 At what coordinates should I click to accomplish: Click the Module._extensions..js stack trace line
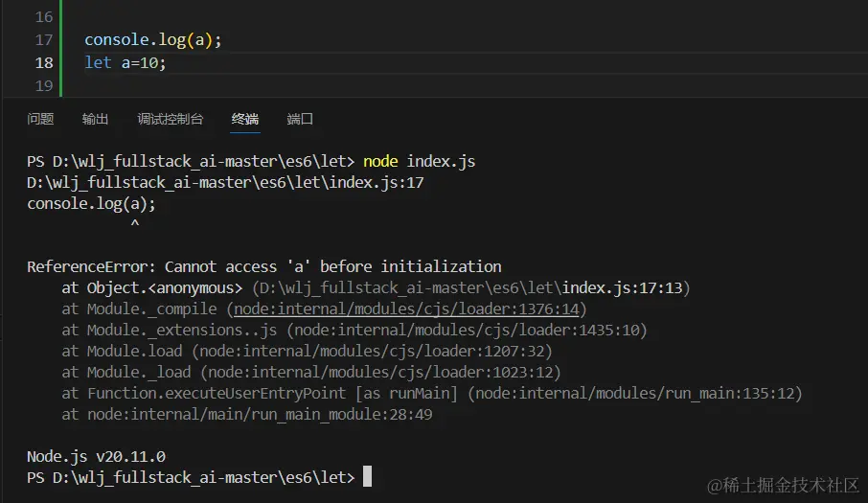354,330
